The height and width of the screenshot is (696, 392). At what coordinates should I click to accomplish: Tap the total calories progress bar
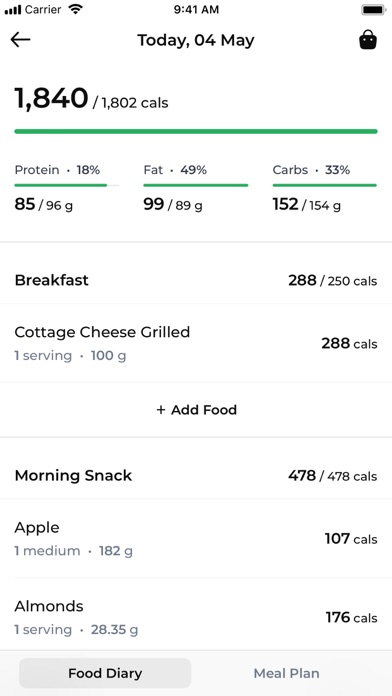(196, 131)
